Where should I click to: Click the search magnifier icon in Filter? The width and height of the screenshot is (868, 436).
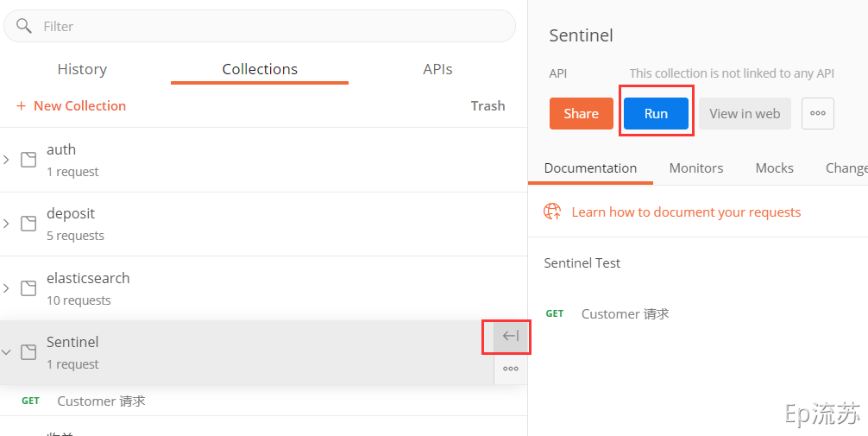coord(24,26)
